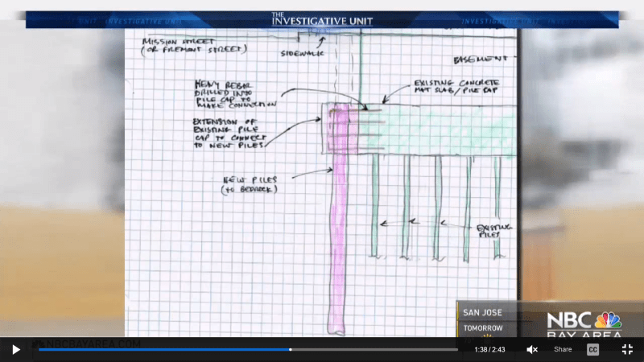Play the video
Image resolution: width=644 pixels, height=362 pixels.
pyautogui.click(x=16, y=350)
